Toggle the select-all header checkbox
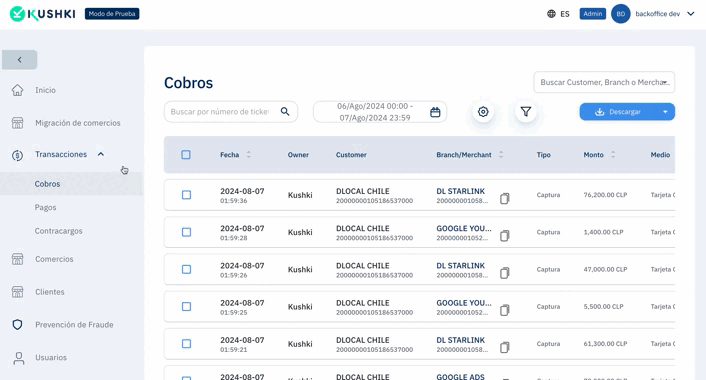Screen dimensions: 706x380 (x=186, y=154)
